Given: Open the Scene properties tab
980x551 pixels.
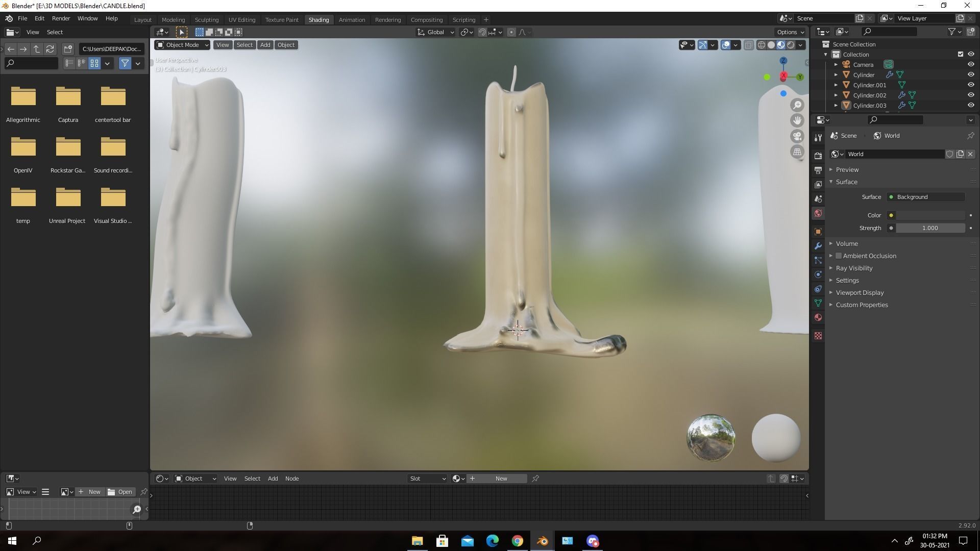Looking at the screenshot, I should (818, 198).
